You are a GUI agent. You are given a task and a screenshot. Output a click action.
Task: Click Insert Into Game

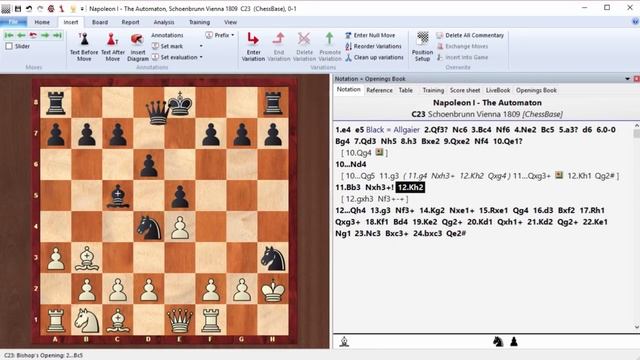[x=462, y=58]
